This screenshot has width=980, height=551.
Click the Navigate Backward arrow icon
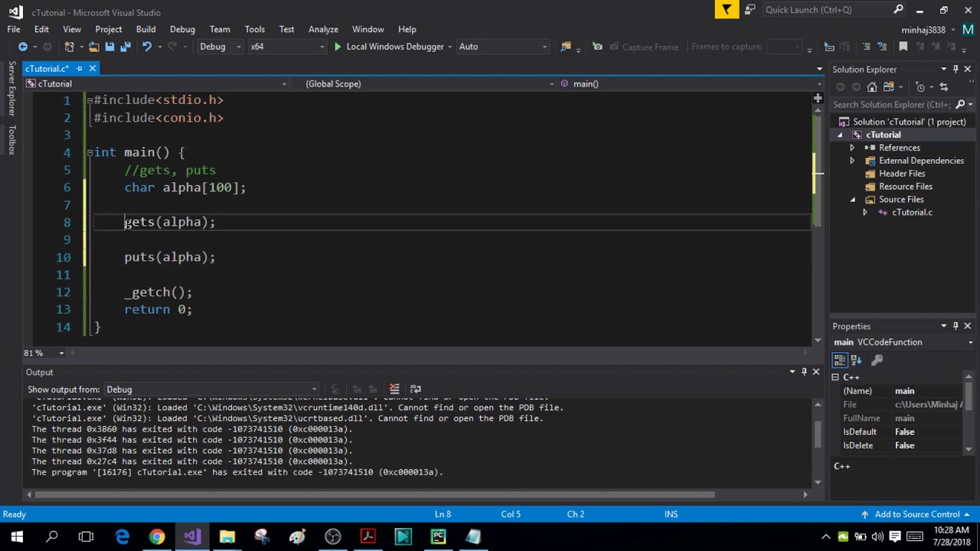[23, 47]
